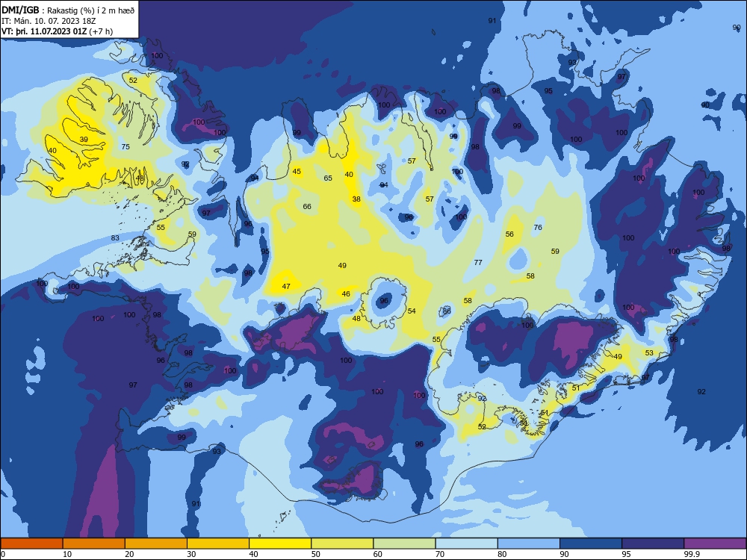Click the humidity value '56' on the map
Screen dimensions: 747x560
tap(509, 234)
